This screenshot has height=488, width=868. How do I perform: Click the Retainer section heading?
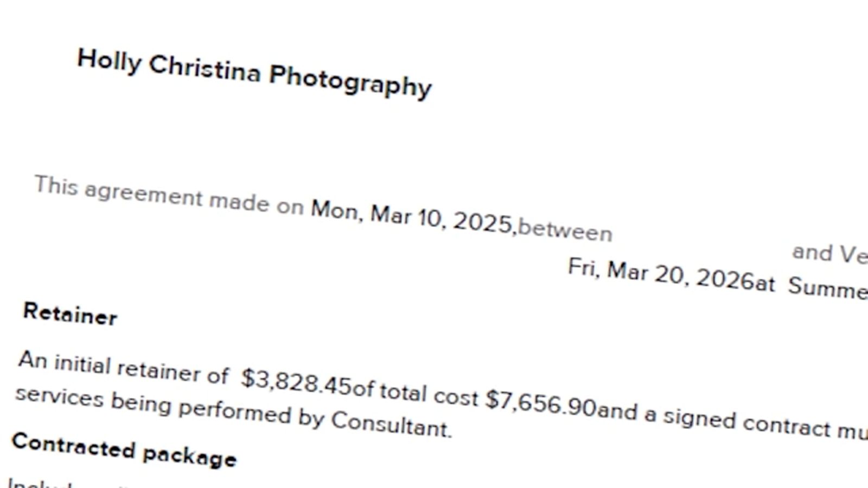70,314
